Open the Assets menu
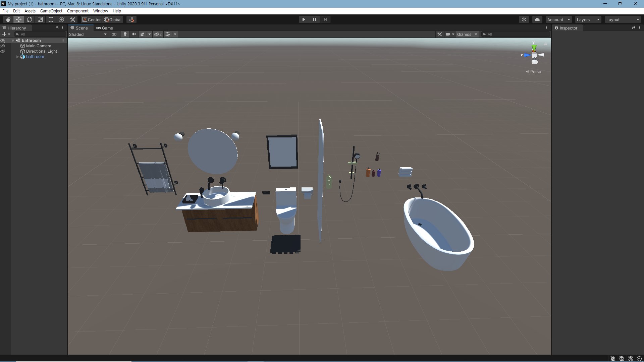644x362 pixels. tap(30, 11)
